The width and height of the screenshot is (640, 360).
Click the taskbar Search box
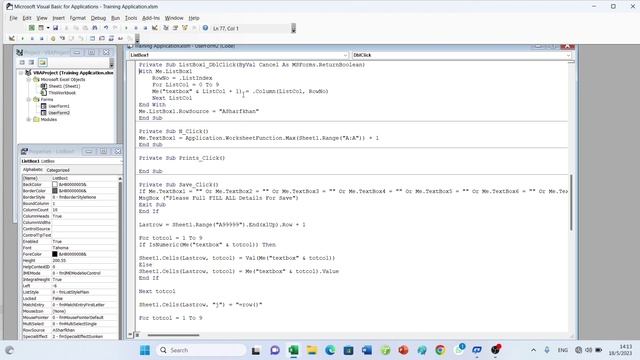tap(202, 350)
